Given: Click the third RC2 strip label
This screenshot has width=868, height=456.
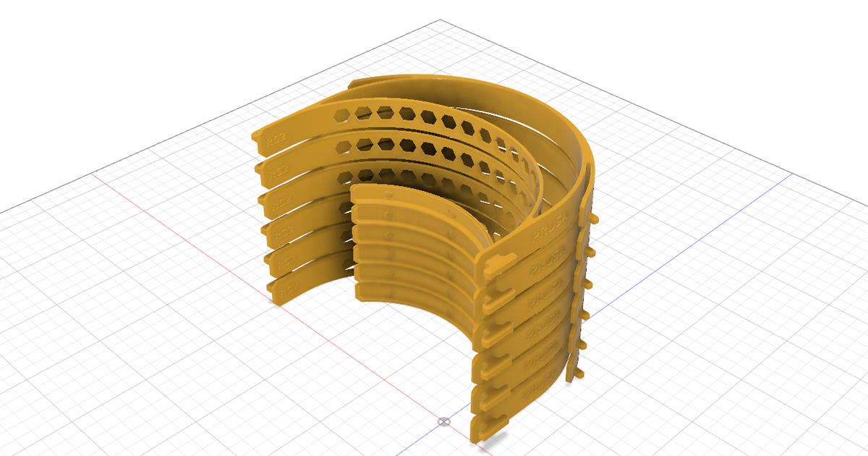Looking at the screenshot, I should 279,200.
